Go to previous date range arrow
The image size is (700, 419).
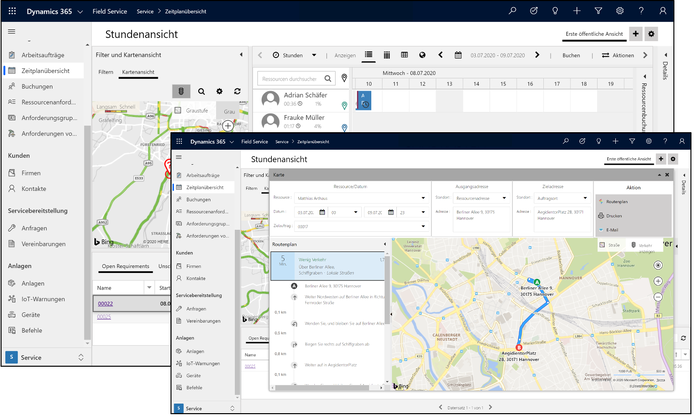coord(440,54)
